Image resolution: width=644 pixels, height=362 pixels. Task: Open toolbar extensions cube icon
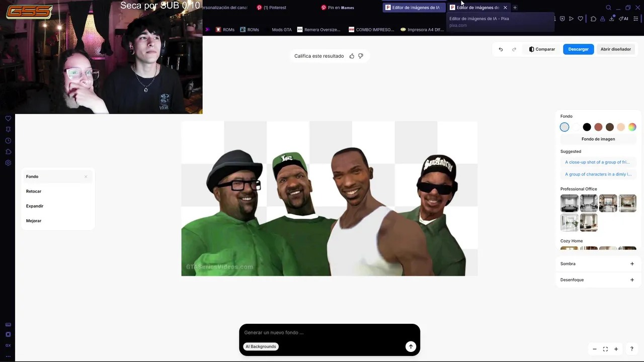[x=593, y=19]
